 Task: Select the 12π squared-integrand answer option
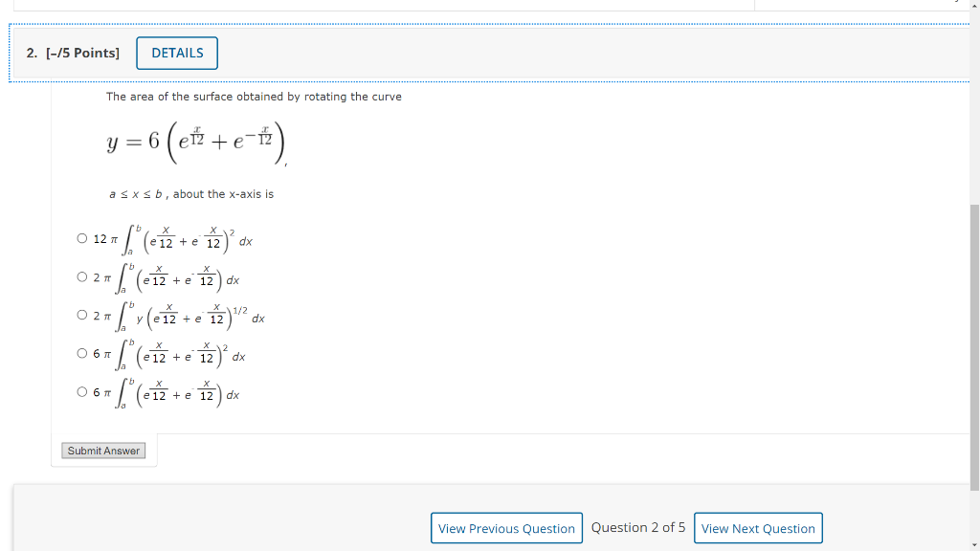tap(82, 238)
